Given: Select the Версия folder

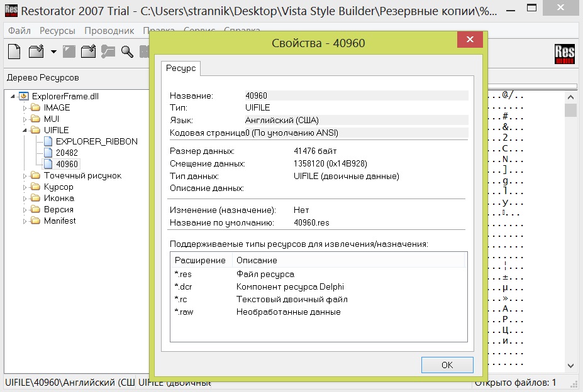Looking at the screenshot, I should pyautogui.click(x=58, y=210).
